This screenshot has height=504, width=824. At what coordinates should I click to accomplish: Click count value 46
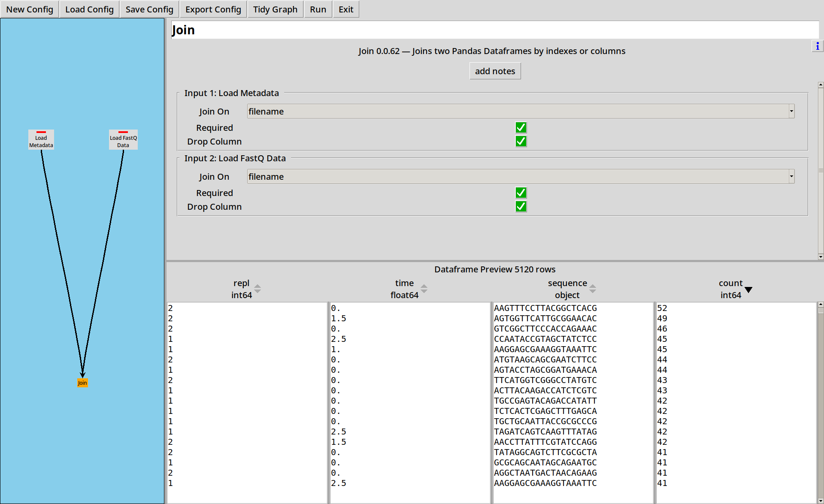coord(662,329)
